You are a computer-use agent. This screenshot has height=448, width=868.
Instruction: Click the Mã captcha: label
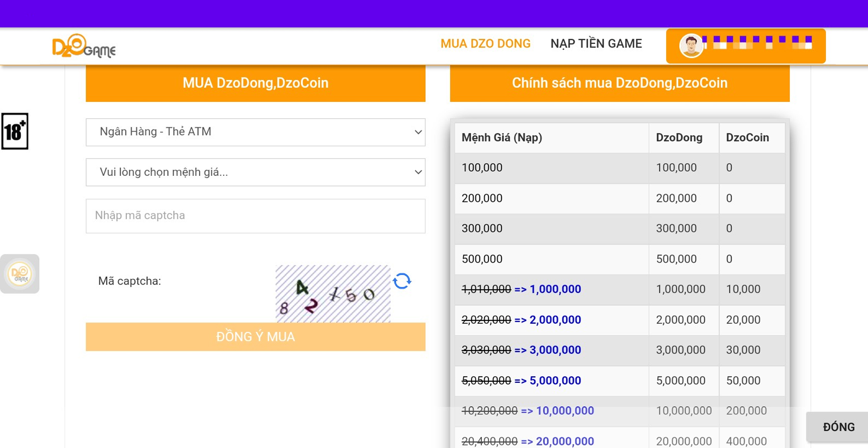point(129,281)
